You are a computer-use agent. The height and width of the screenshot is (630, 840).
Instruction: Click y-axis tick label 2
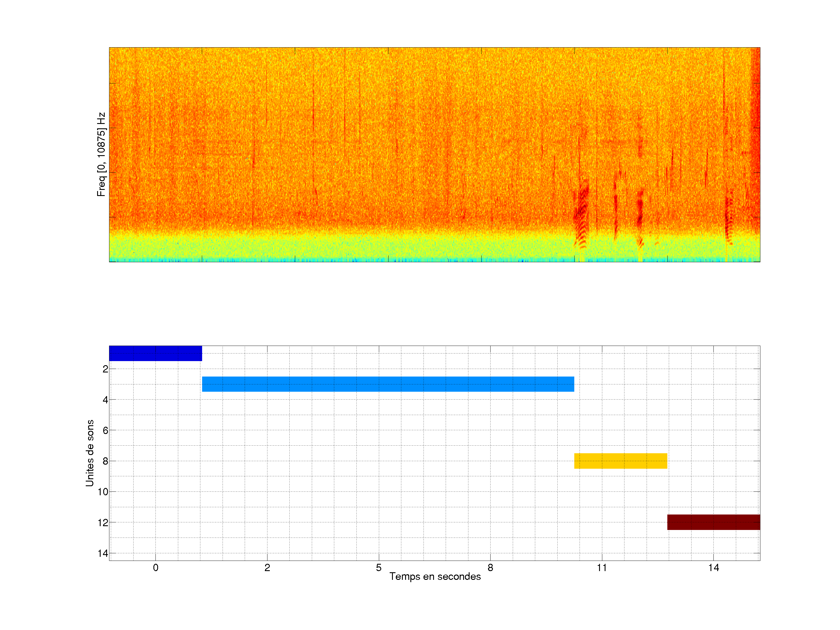pos(105,369)
